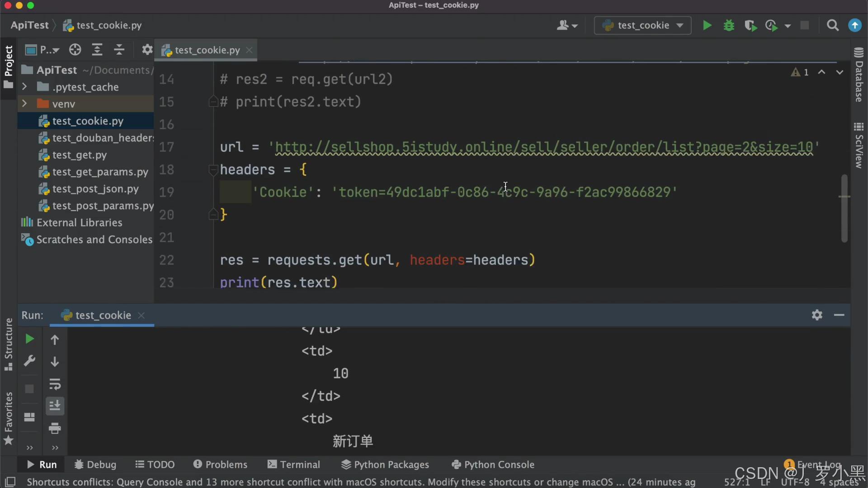Open the Python Packages tab
868x488 pixels.
(385, 465)
